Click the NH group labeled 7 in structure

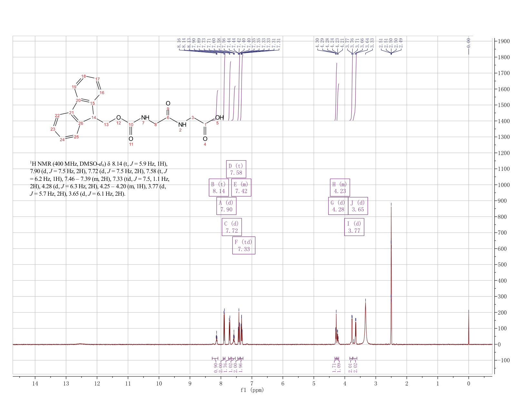tap(145, 118)
